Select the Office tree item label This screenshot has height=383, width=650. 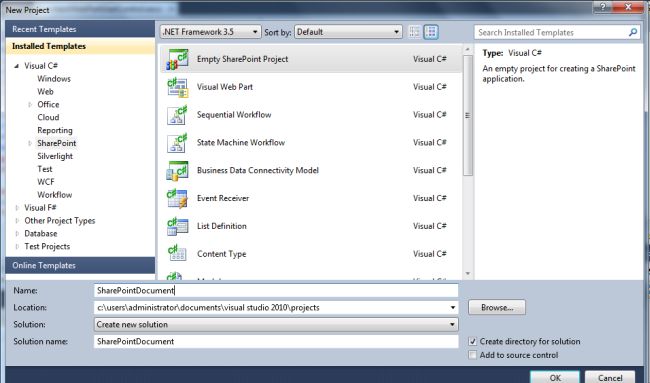(x=48, y=104)
